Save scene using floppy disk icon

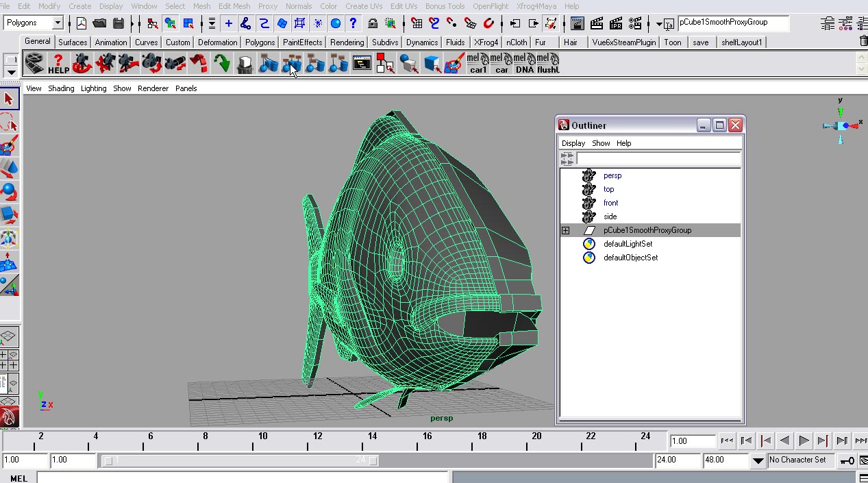click(118, 23)
